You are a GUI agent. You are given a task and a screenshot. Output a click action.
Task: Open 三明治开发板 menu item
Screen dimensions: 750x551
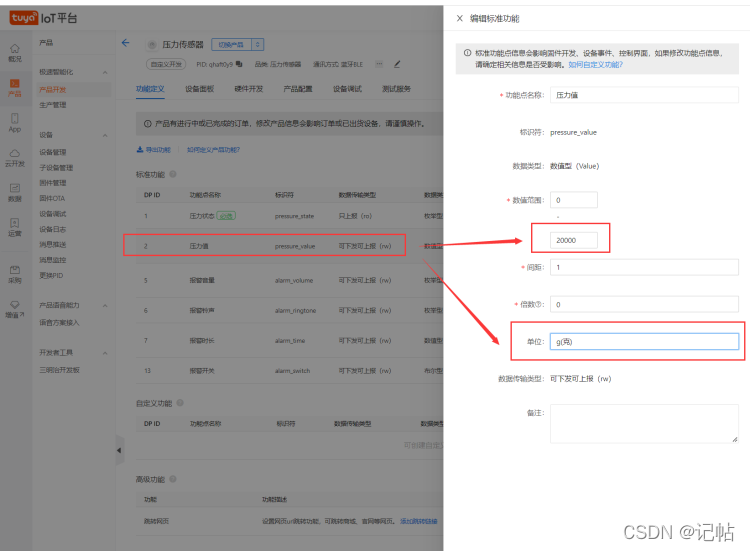[59, 370]
